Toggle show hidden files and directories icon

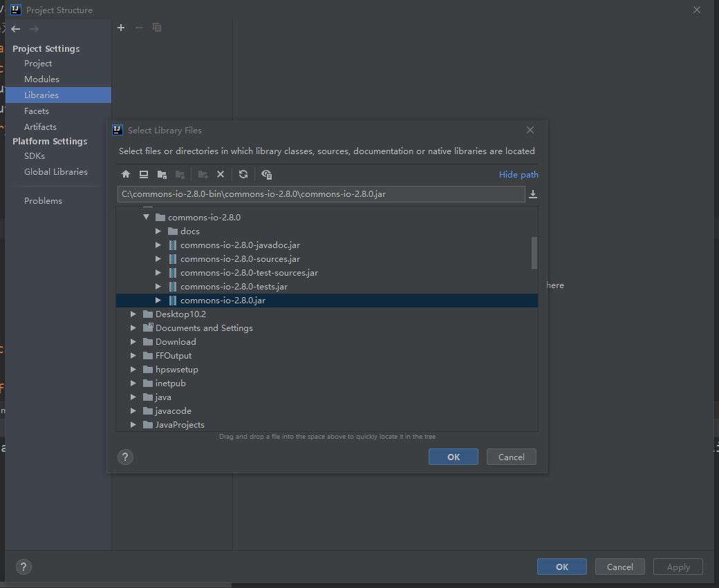[x=266, y=174]
